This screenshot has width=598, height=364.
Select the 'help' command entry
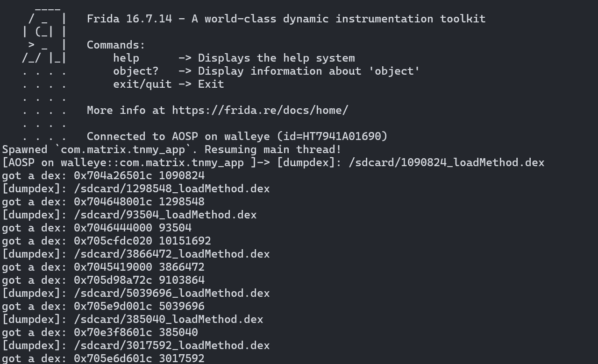coord(234,58)
